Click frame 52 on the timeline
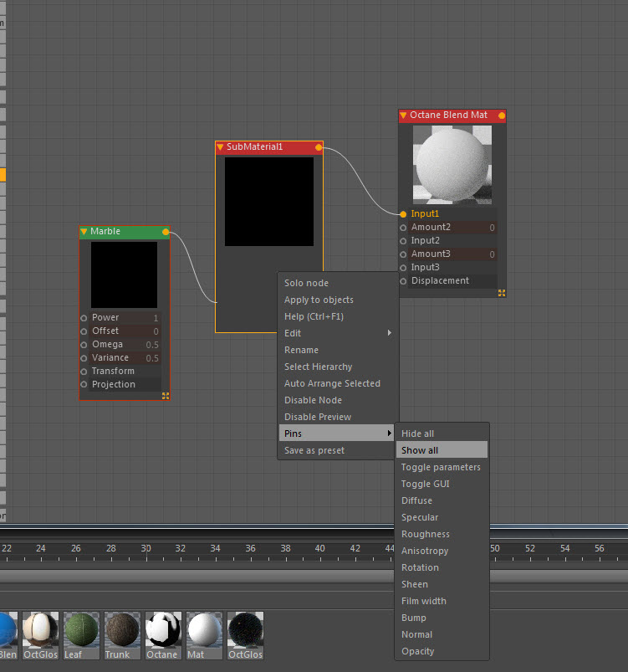 point(530,549)
